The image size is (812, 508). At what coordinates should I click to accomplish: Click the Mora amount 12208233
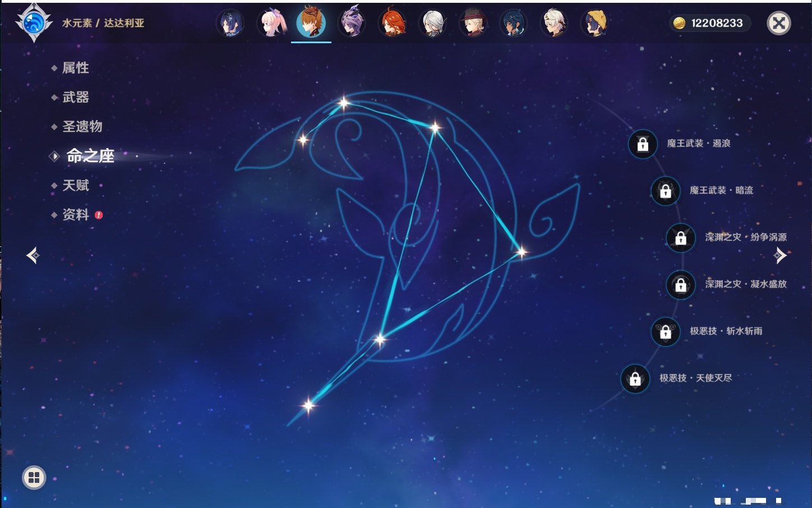(x=717, y=23)
